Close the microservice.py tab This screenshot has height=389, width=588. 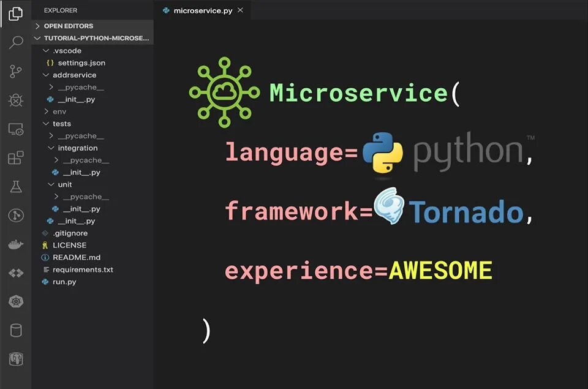click(x=240, y=10)
